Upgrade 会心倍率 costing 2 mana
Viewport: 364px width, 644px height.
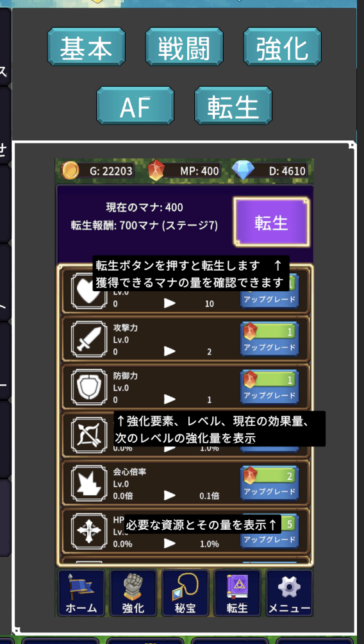click(x=270, y=483)
